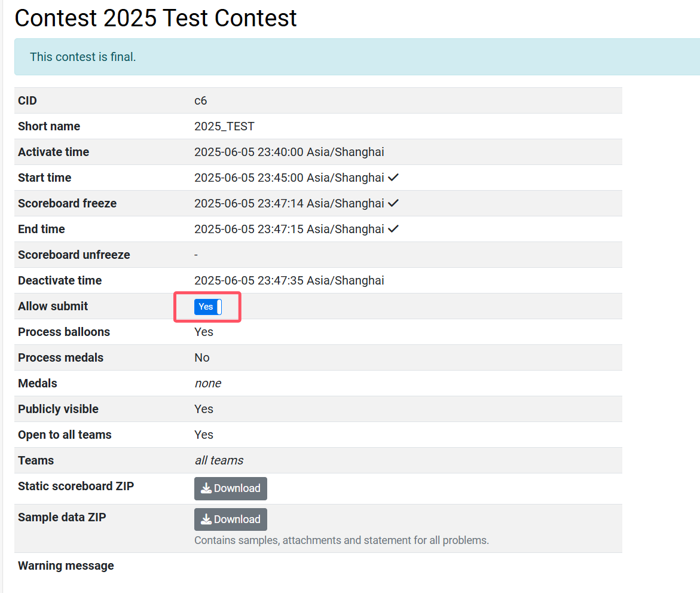Click the Deactivate time value
Viewport: 700px width, 593px height.
(x=289, y=280)
